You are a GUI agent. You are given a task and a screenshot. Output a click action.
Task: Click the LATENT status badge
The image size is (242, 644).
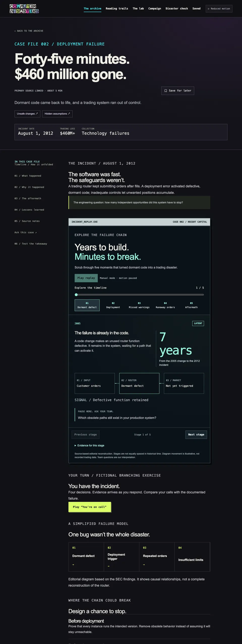(198, 324)
